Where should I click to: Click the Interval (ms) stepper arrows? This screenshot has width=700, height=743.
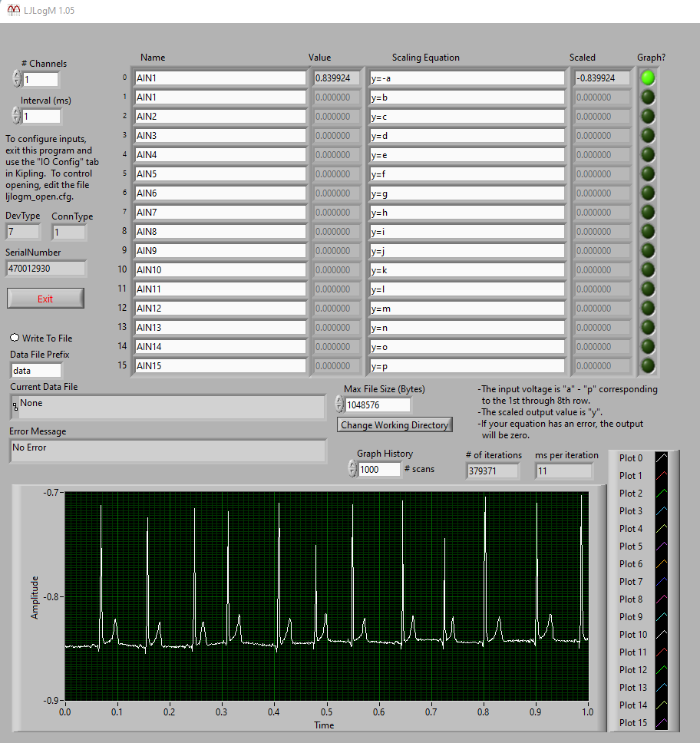tap(17, 116)
